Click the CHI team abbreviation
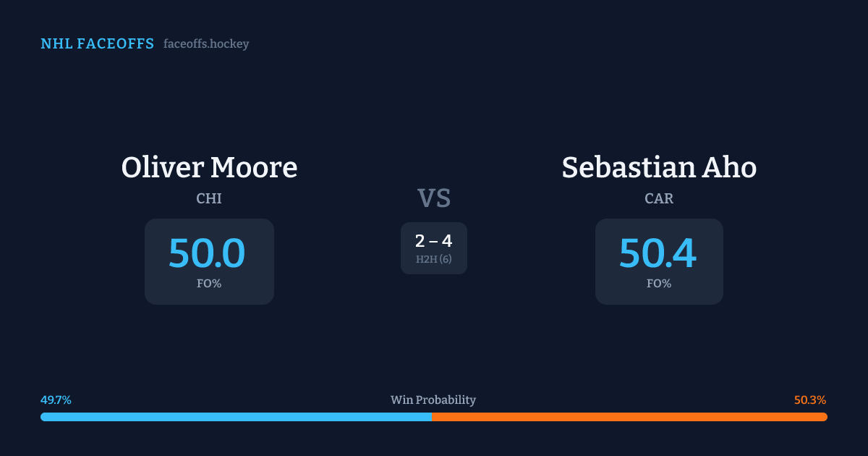The height and width of the screenshot is (456, 868). (209, 198)
